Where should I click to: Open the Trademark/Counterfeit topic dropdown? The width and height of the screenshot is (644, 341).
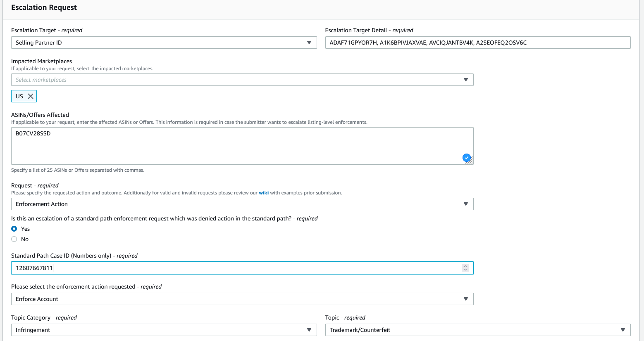click(478, 330)
